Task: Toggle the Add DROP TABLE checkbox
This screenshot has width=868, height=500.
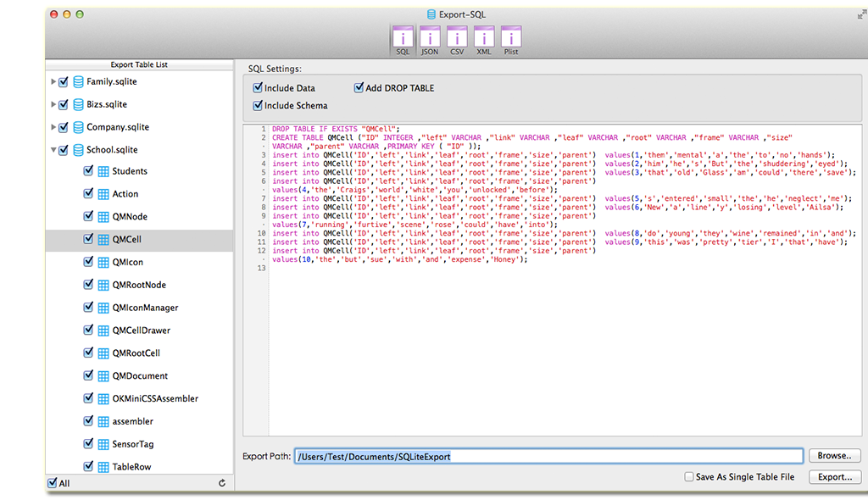Action: pos(359,88)
